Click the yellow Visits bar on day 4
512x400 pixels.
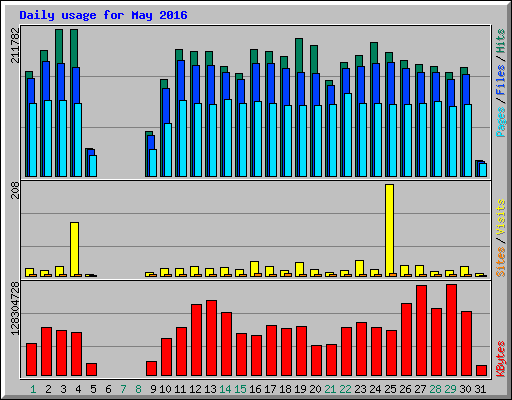tap(75, 249)
